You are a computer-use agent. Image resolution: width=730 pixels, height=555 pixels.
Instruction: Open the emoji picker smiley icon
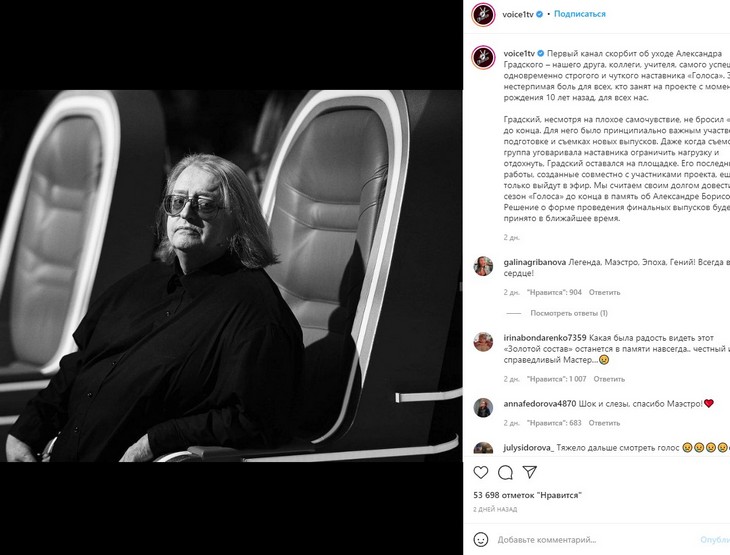(480, 540)
